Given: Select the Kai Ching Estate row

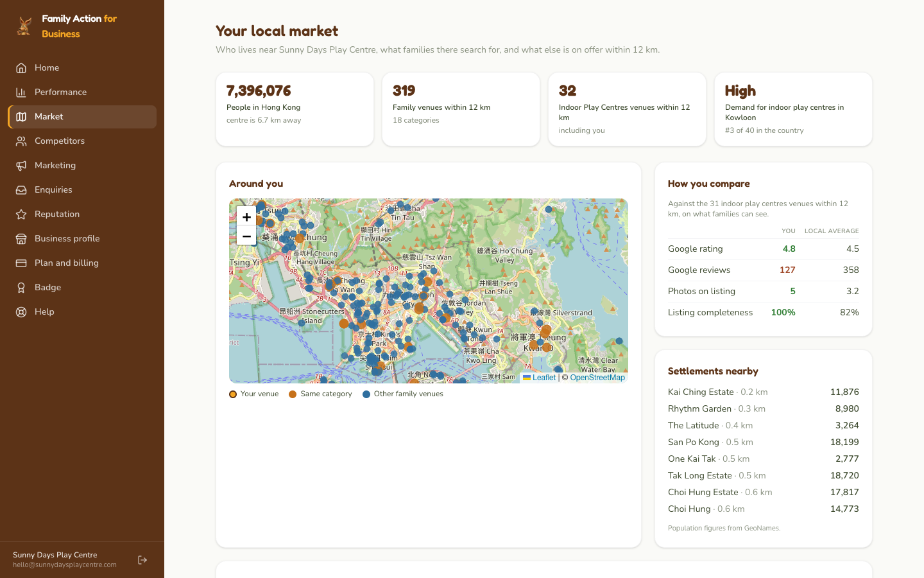Looking at the screenshot, I should click(x=764, y=392).
